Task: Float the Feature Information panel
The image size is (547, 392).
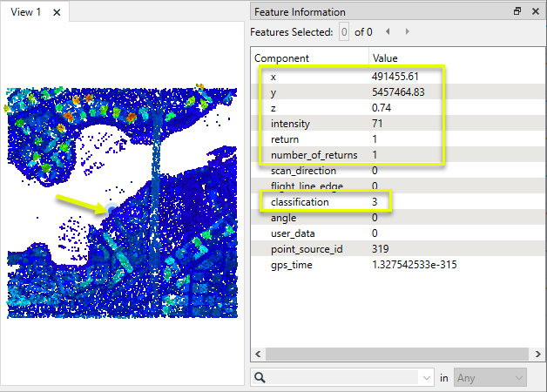Action: point(517,11)
